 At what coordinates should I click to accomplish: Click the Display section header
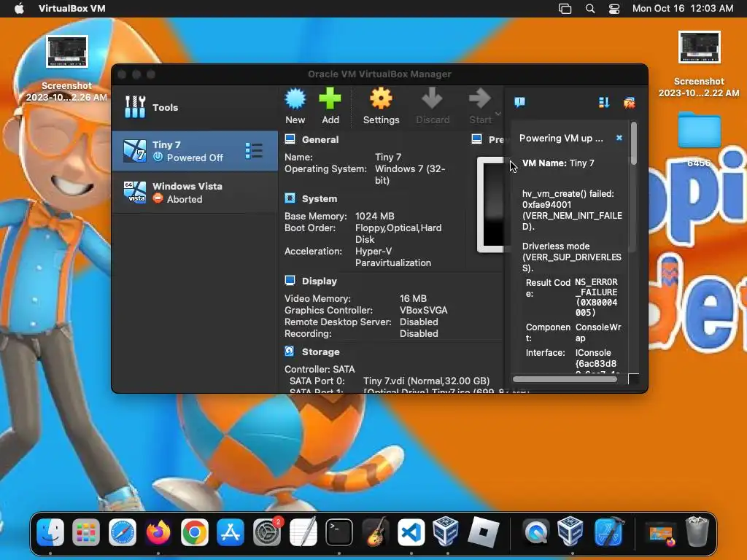tap(320, 281)
